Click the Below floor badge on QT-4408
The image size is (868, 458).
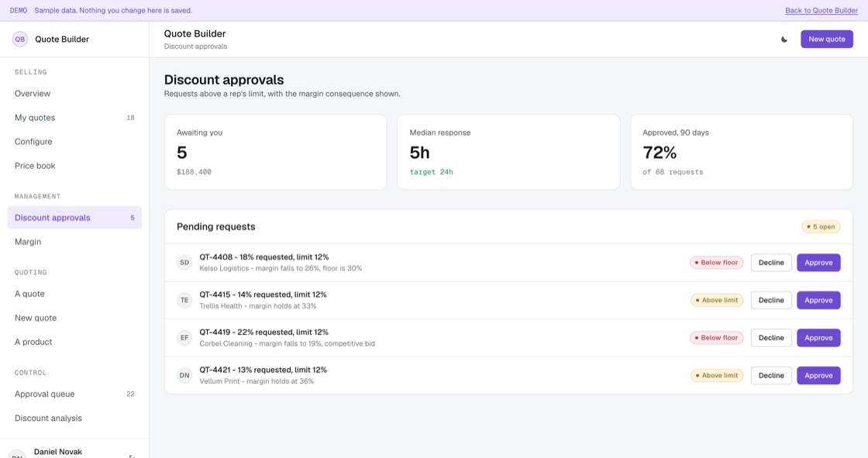[x=716, y=263]
